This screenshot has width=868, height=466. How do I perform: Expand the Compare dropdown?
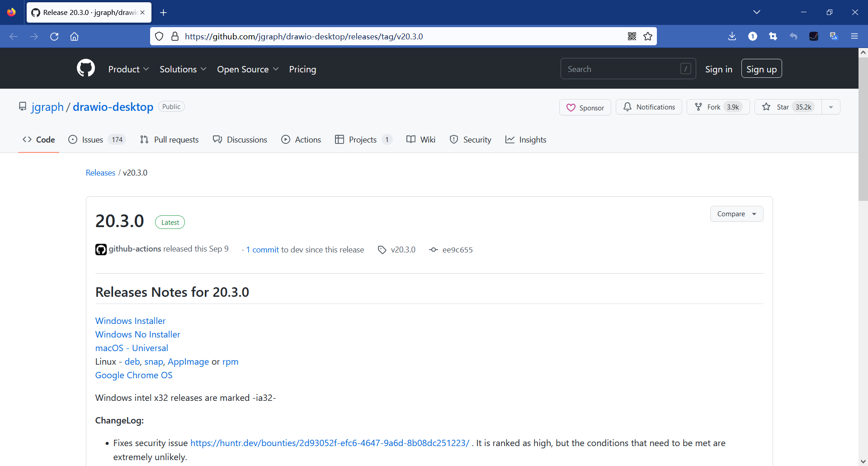(736, 214)
